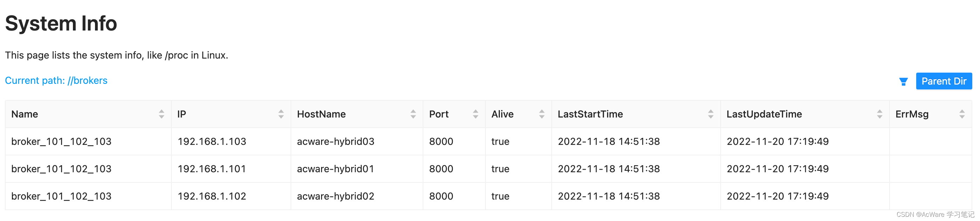
Task: Sort by HostName column sort arrows
Action: point(413,114)
